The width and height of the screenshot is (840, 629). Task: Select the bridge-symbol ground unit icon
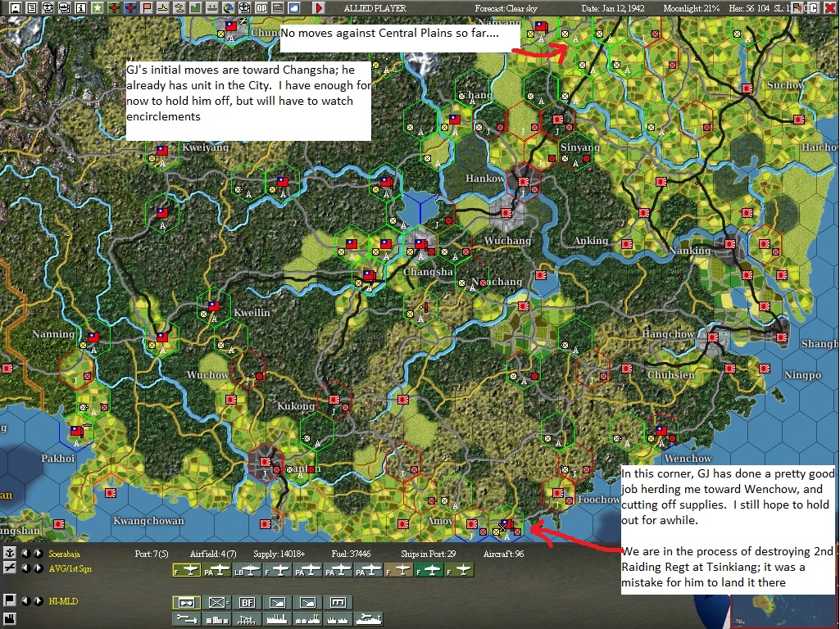coord(338,603)
